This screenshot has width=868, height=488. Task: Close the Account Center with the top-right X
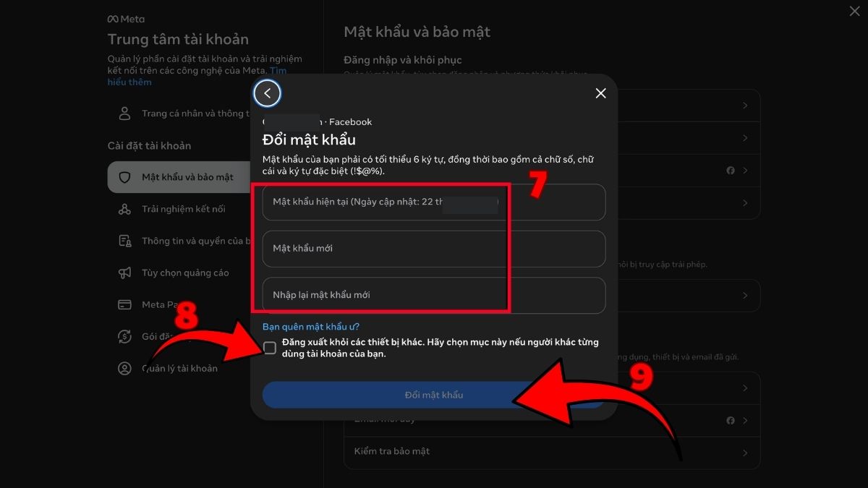tap(854, 10)
